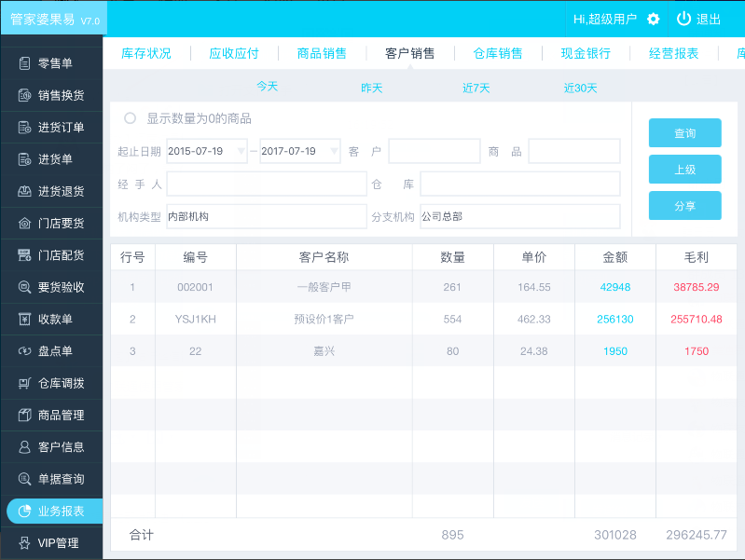
Task: Click the 查询 button
Action: [684, 133]
